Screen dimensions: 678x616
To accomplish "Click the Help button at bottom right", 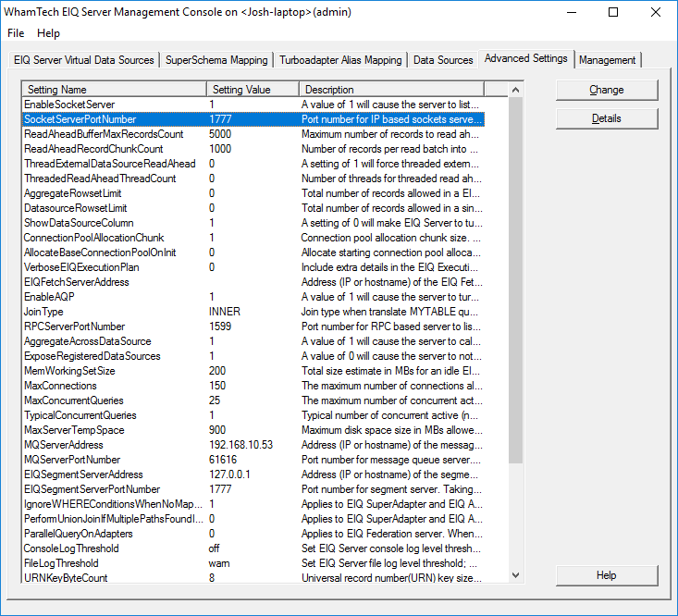I will click(607, 575).
